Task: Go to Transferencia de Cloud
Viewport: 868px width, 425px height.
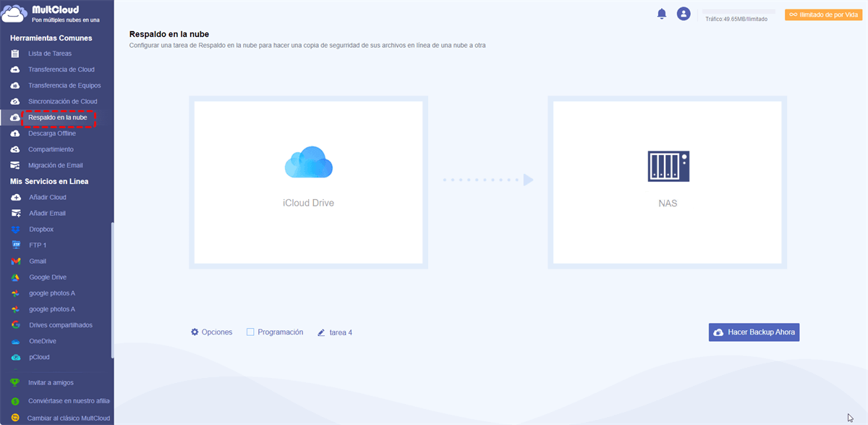Action: pyautogui.click(x=61, y=70)
